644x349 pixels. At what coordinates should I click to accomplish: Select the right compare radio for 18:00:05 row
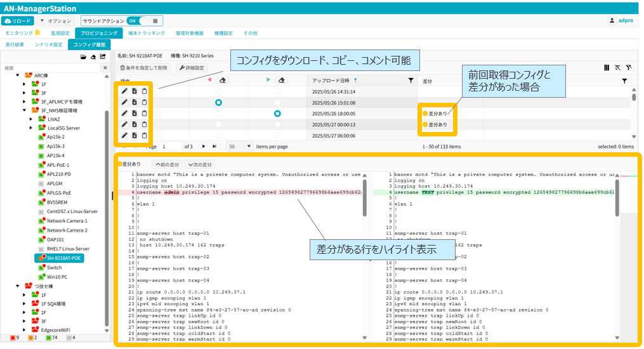(277, 114)
